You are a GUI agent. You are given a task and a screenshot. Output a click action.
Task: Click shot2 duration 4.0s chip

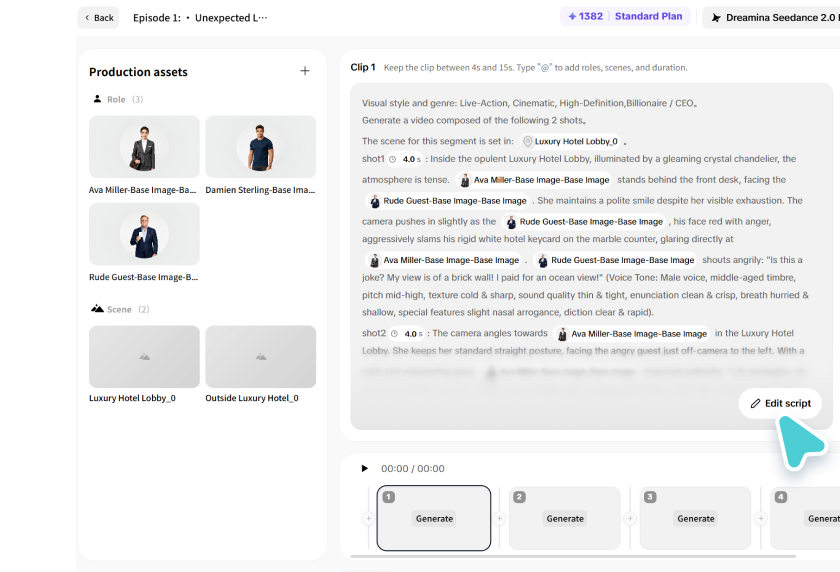[x=407, y=334]
